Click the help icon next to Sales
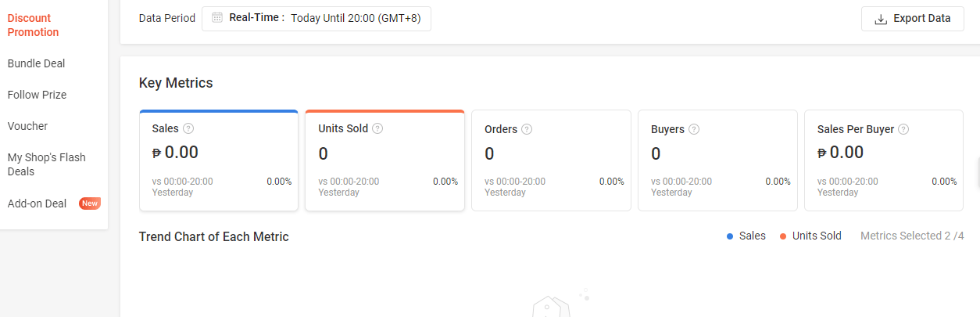The image size is (980, 317). click(188, 128)
